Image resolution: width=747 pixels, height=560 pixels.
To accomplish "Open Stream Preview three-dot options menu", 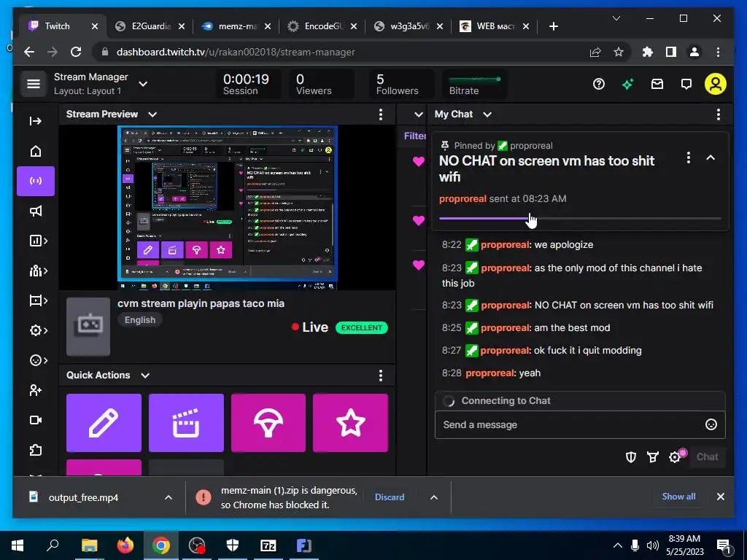I will pyautogui.click(x=380, y=114).
